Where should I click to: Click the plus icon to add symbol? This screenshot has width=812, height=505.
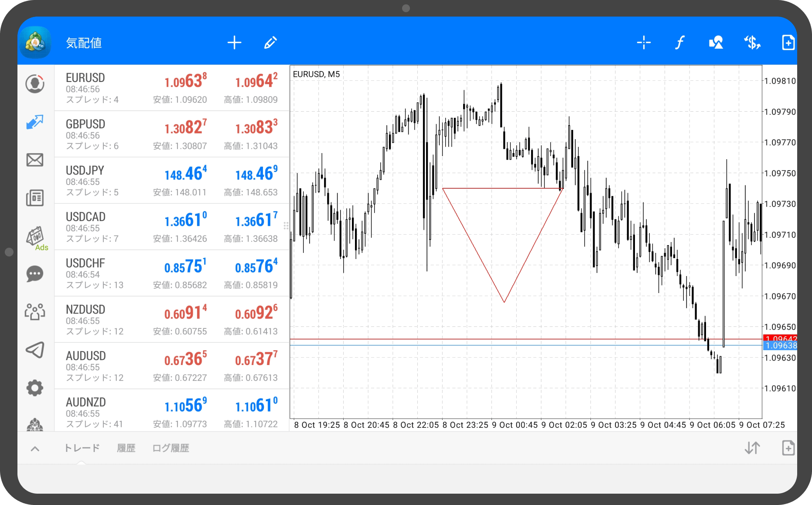coord(234,43)
